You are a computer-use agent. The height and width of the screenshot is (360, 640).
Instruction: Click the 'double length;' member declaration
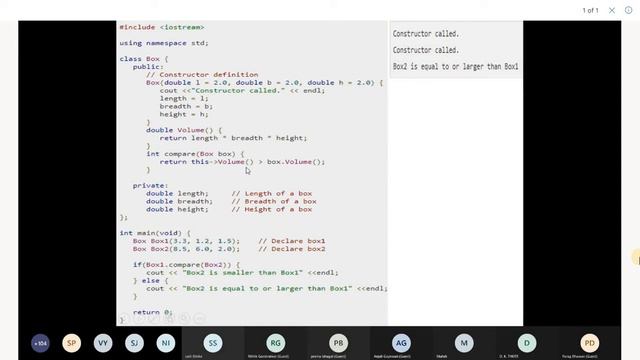177,193
